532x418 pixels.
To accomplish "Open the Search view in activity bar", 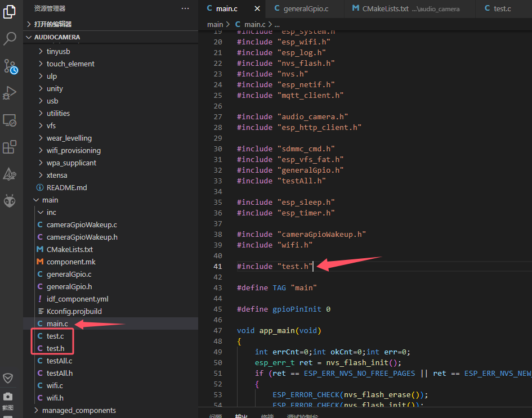I will 10,39.
